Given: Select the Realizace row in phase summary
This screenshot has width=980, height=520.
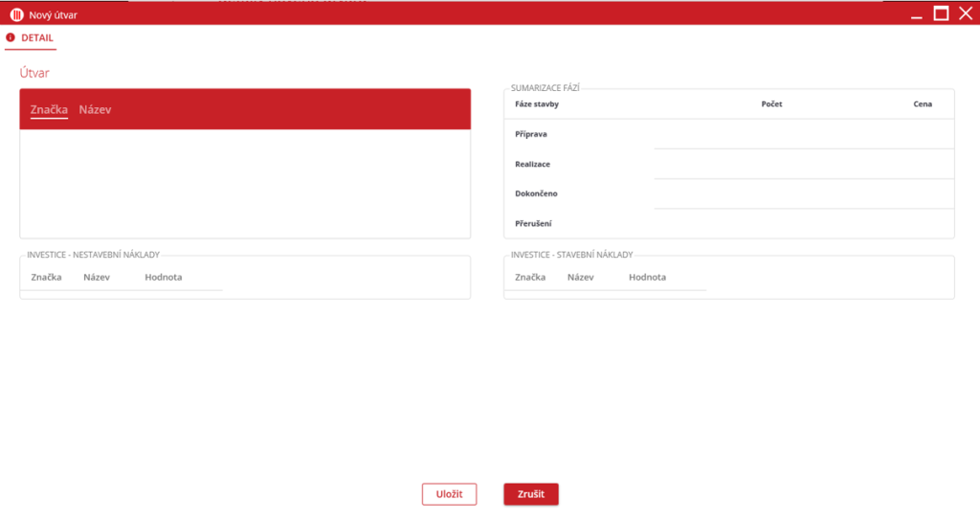Looking at the screenshot, I should (532, 164).
